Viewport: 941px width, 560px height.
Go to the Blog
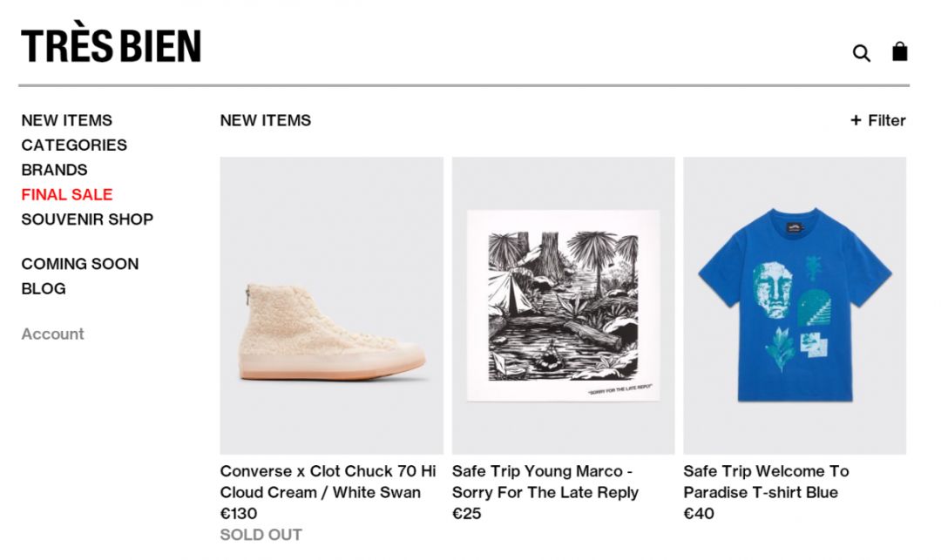[44, 288]
